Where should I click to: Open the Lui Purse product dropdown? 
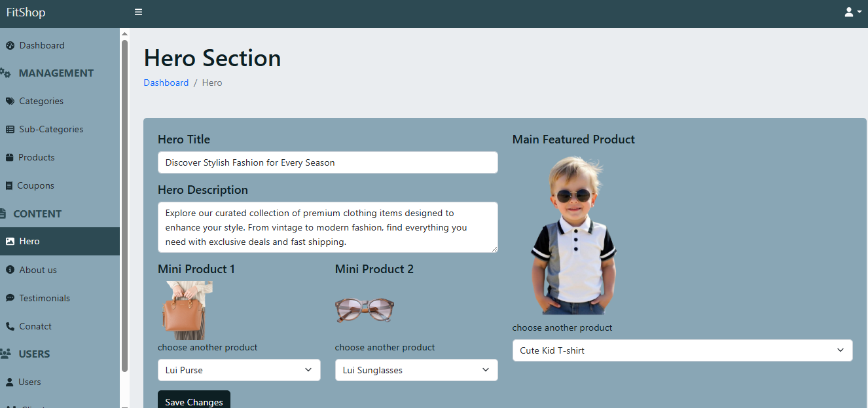point(239,370)
